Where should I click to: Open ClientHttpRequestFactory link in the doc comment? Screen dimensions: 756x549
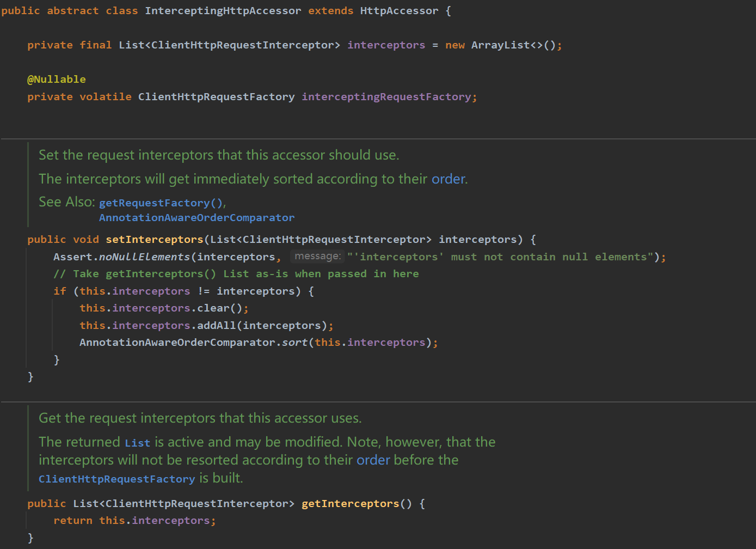tap(116, 479)
